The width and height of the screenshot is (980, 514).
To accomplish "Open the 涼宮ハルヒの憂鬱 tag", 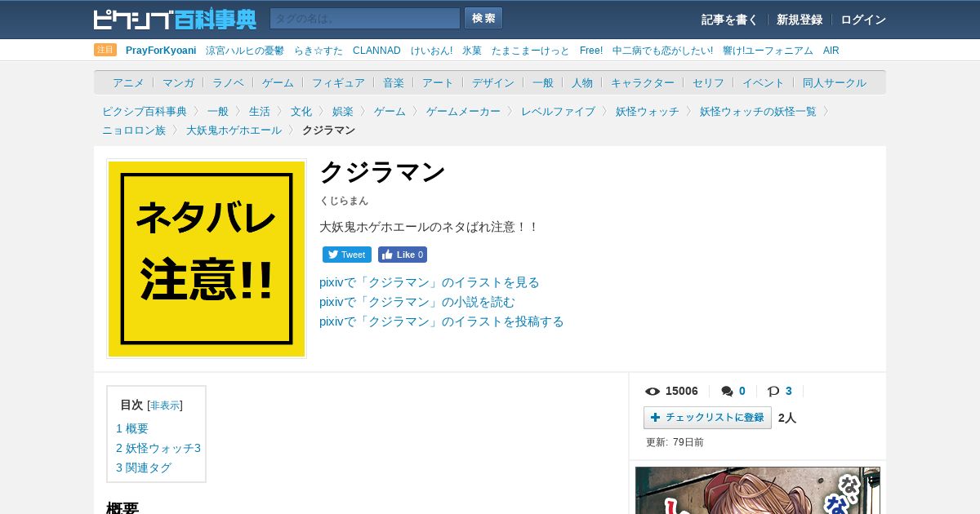I will [x=245, y=51].
